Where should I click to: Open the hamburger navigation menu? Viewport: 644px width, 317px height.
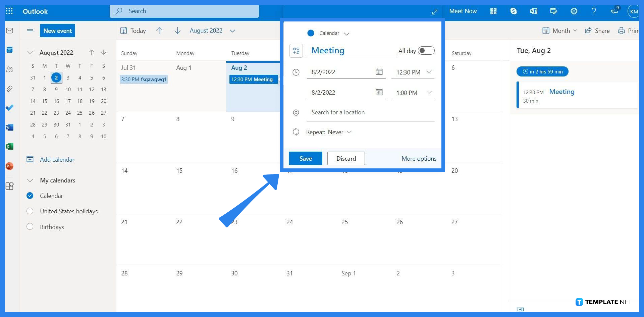30,31
